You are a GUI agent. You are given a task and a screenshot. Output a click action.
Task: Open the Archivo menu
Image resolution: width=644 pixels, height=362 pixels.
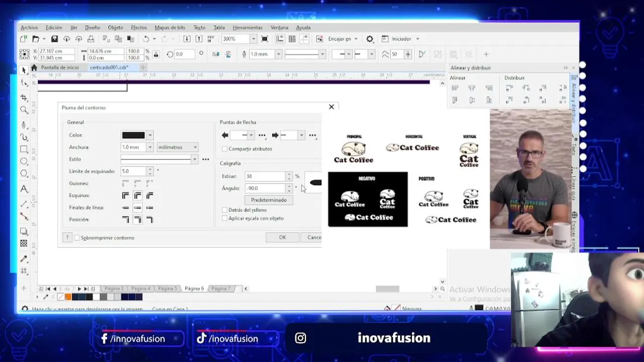coord(29,28)
